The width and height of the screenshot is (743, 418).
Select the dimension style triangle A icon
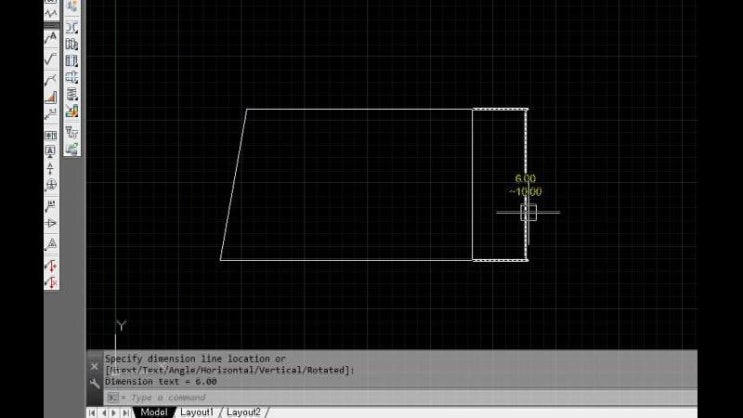[51, 244]
